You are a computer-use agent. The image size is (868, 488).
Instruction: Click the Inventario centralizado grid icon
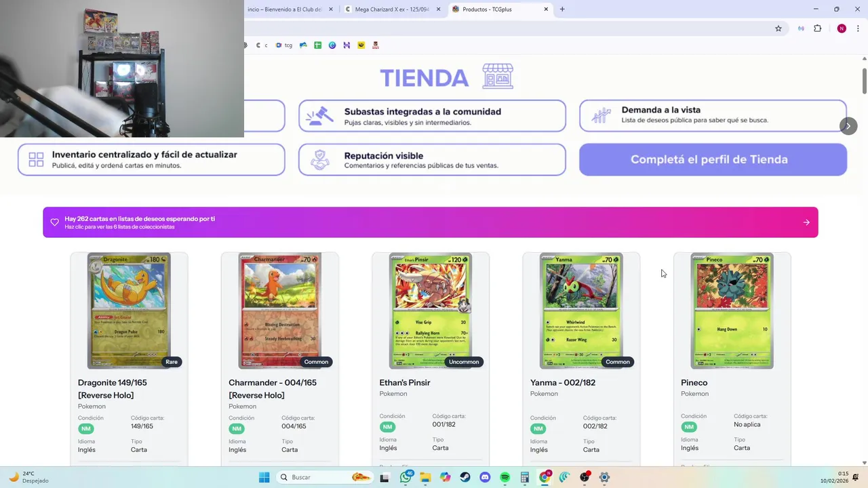[x=36, y=159]
